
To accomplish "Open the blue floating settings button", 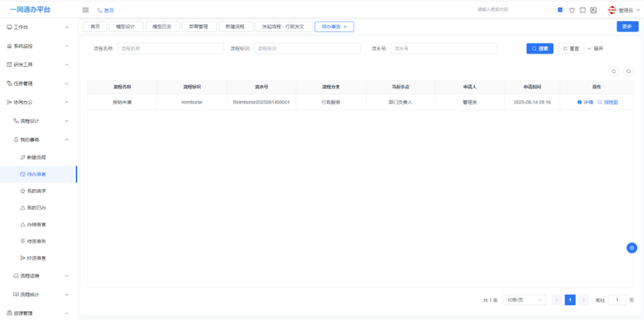I will (x=631, y=248).
